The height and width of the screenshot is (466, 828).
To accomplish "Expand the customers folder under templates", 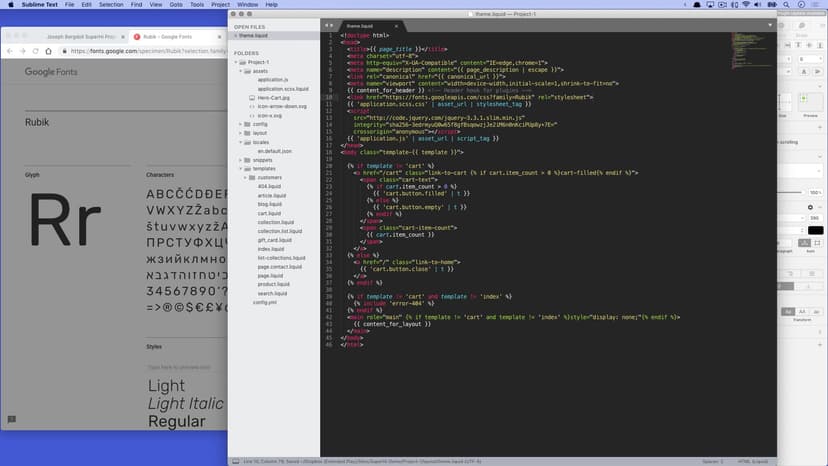I will [x=246, y=177].
